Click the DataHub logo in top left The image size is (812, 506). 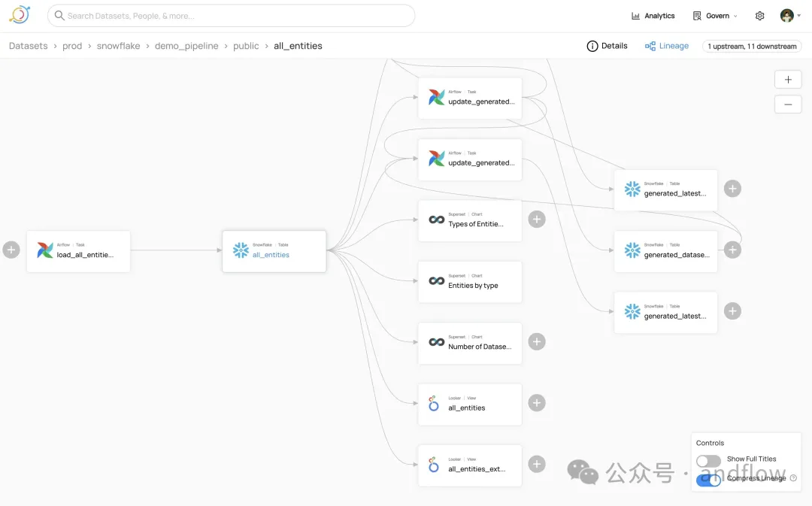[x=20, y=15]
